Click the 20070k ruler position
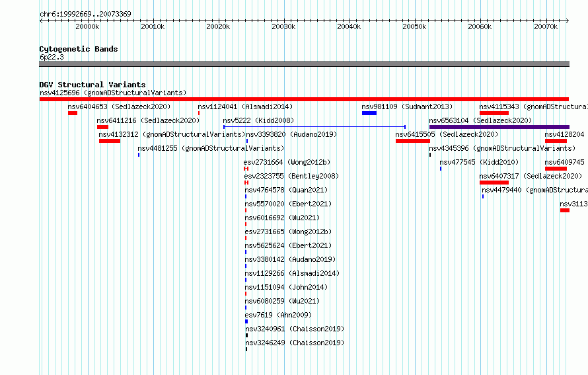 click(x=546, y=26)
